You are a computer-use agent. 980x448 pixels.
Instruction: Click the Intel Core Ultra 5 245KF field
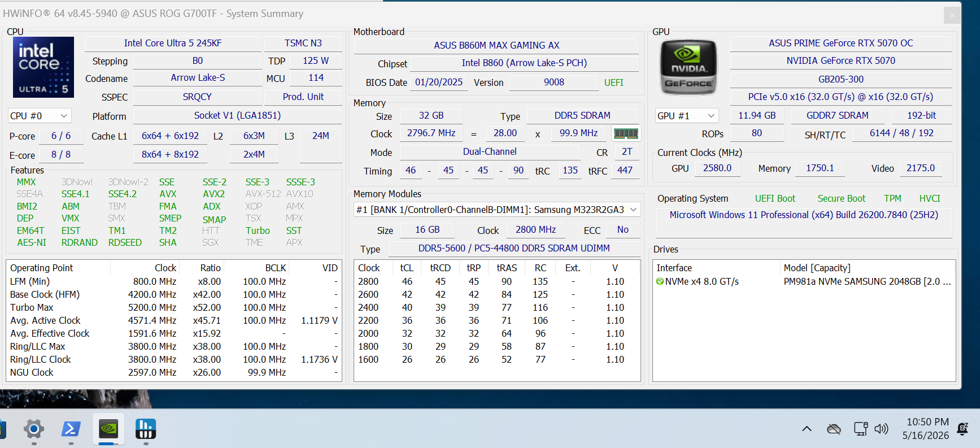click(173, 44)
